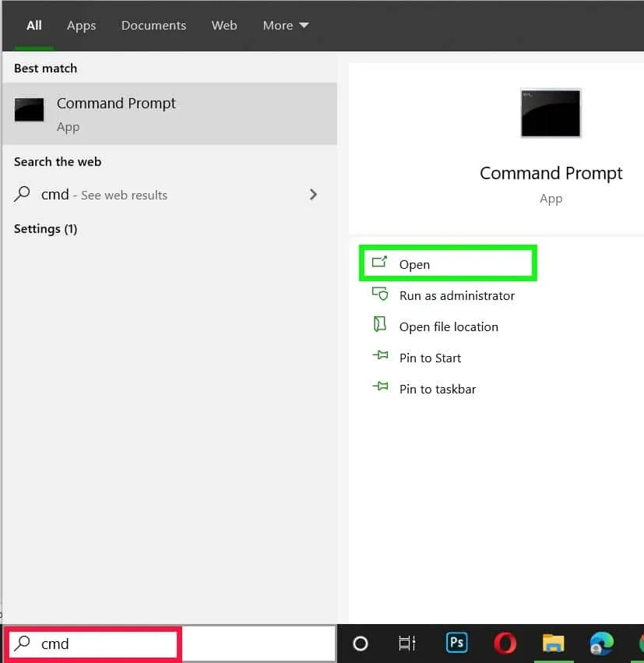The width and height of the screenshot is (644, 663).
Task: Click the Cortana circle on the taskbar
Action: [x=360, y=644]
